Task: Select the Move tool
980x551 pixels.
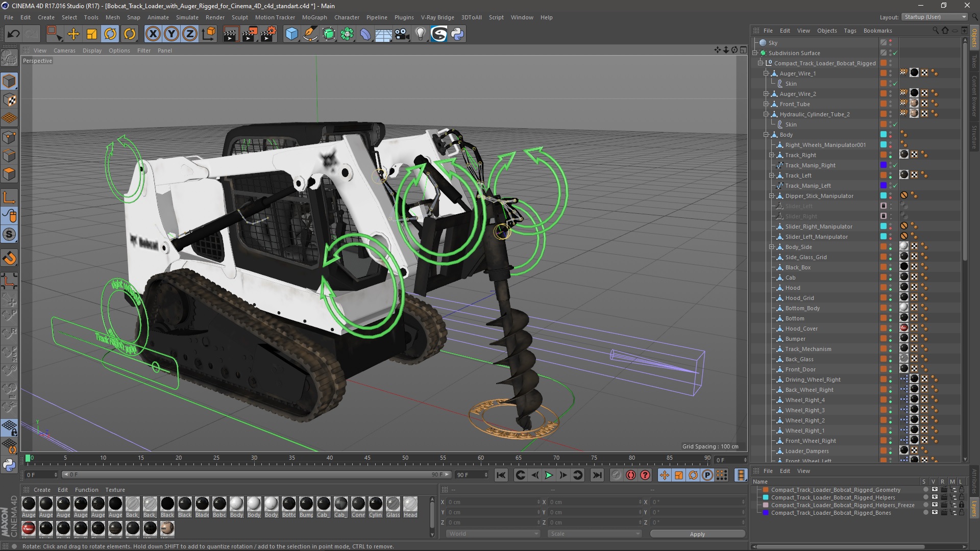Action: [x=73, y=34]
